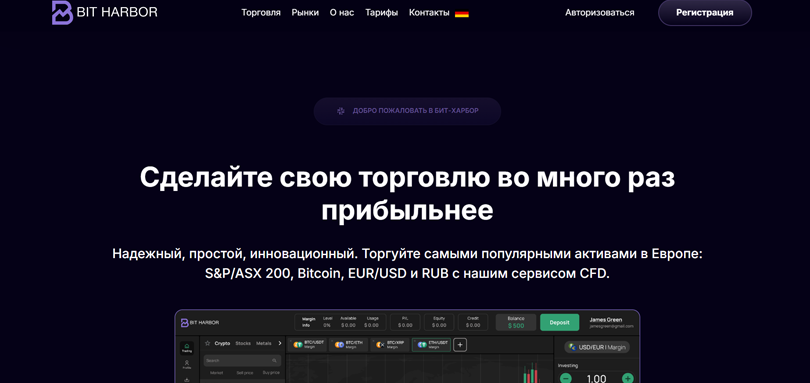Image resolution: width=810 pixels, height=383 pixels.
Task: Select the ETH/USDT tab in the preview
Action: [x=431, y=345]
